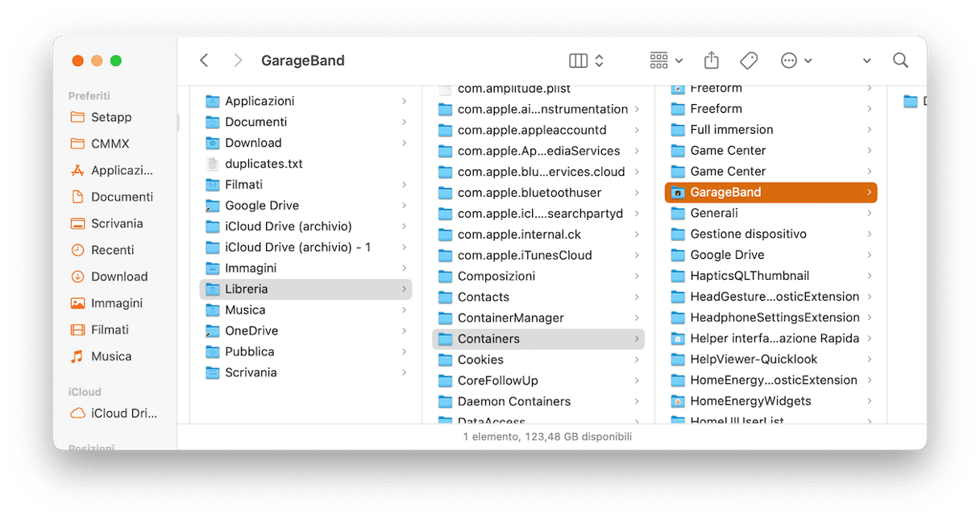Open the Filmati folder below duplicates.txt

point(305,185)
